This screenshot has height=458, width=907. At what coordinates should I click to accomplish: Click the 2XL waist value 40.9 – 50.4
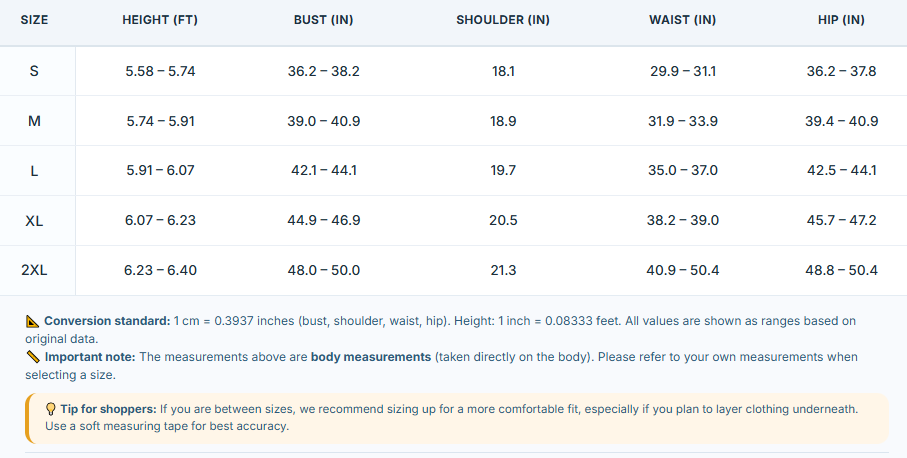click(683, 271)
